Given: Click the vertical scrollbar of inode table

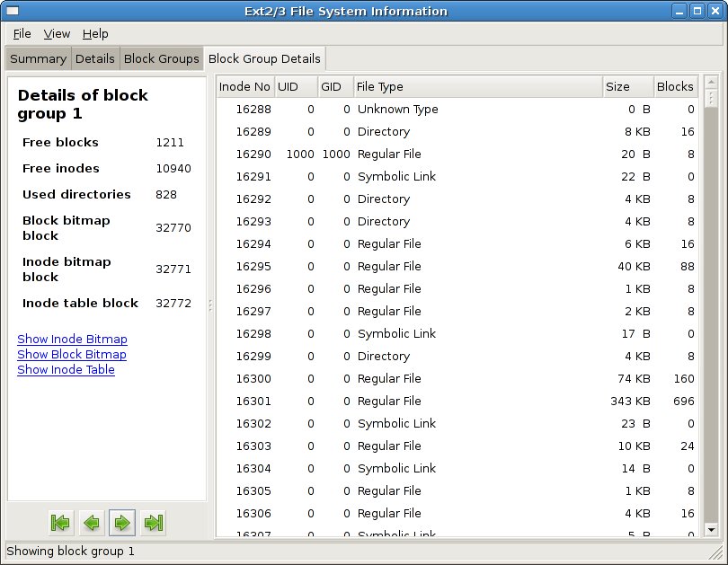Looking at the screenshot, I should point(710,314).
